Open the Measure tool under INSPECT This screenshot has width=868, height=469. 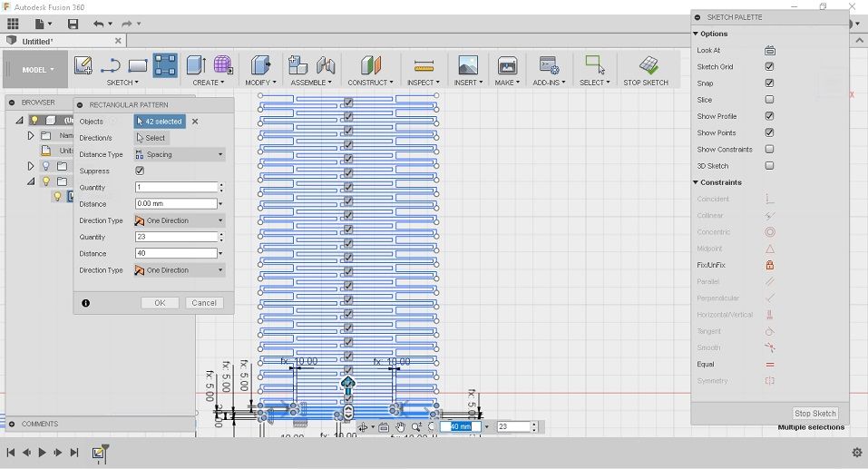(424, 66)
